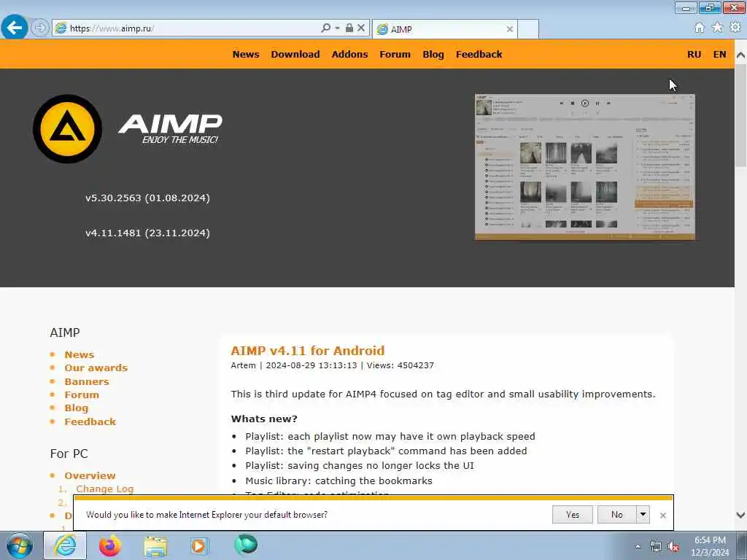
Task: Click version v4.11.1481 (23.11.2024) text
Action: (147, 233)
